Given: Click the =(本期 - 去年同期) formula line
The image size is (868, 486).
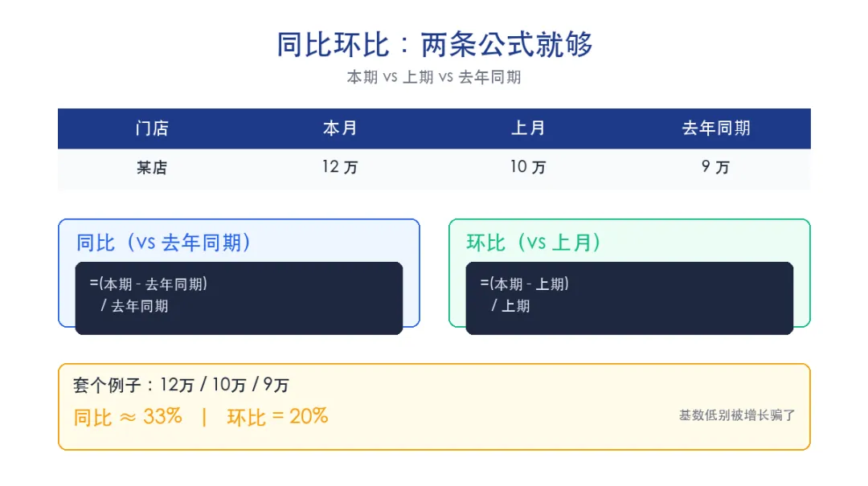Looking at the screenshot, I should pos(149,284).
